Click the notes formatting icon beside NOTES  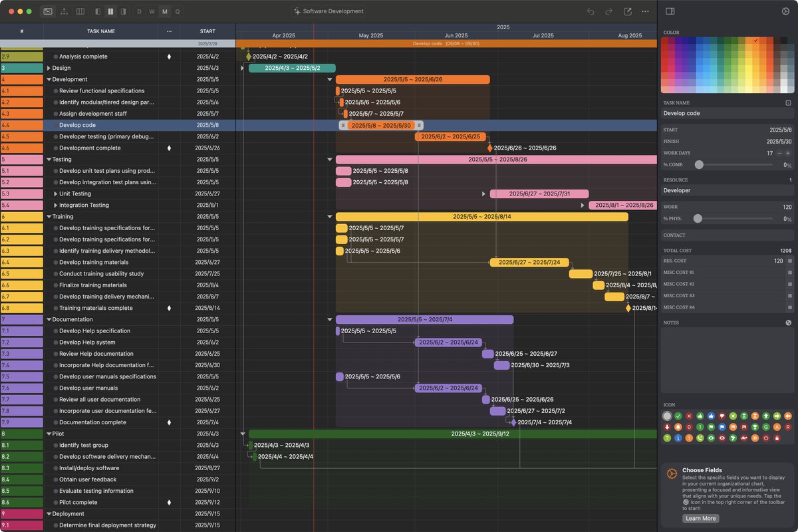(x=789, y=323)
